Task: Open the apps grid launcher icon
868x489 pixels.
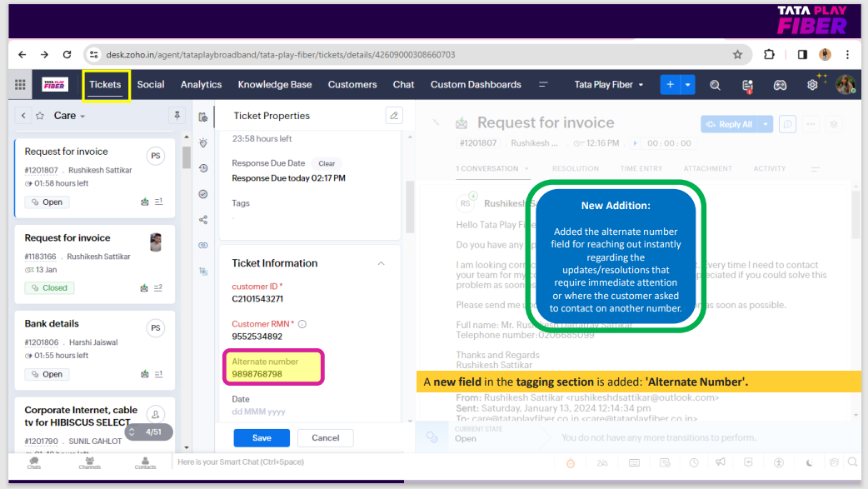Action: click(21, 85)
